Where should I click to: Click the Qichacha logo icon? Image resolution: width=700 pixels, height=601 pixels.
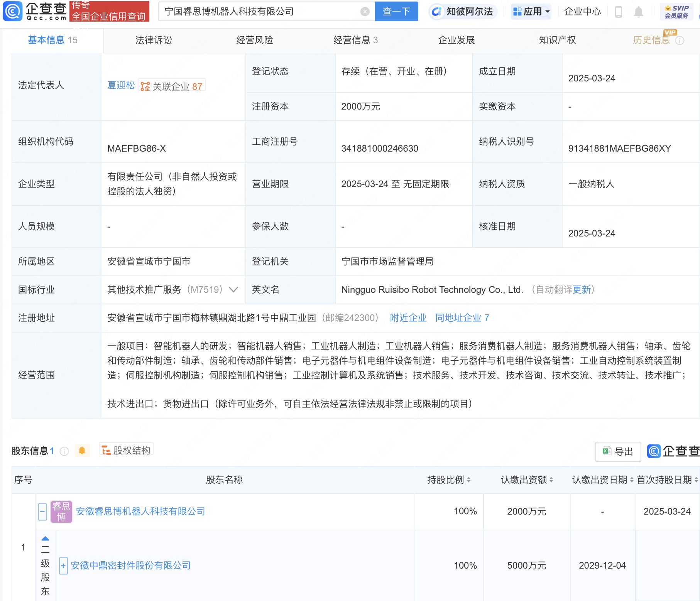click(x=12, y=11)
